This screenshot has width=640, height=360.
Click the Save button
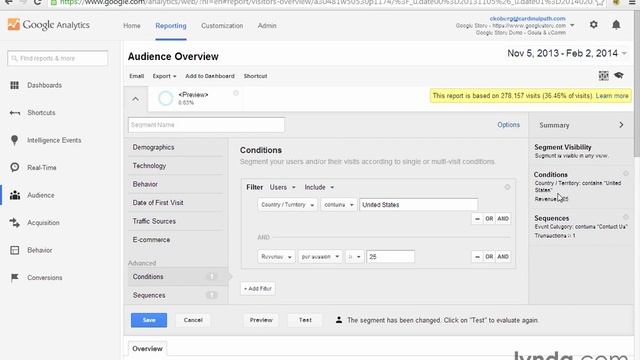coord(149,320)
